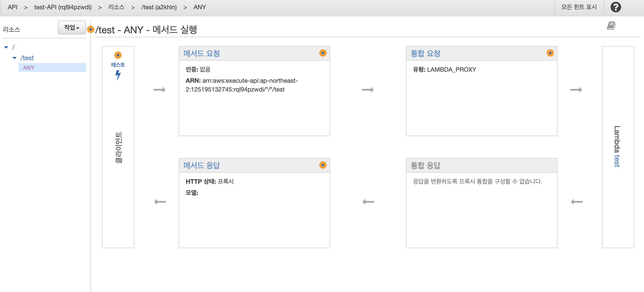Open the 작업 actions dropdown
Viewport: 644px width, 292px height.
click(72, 28)
